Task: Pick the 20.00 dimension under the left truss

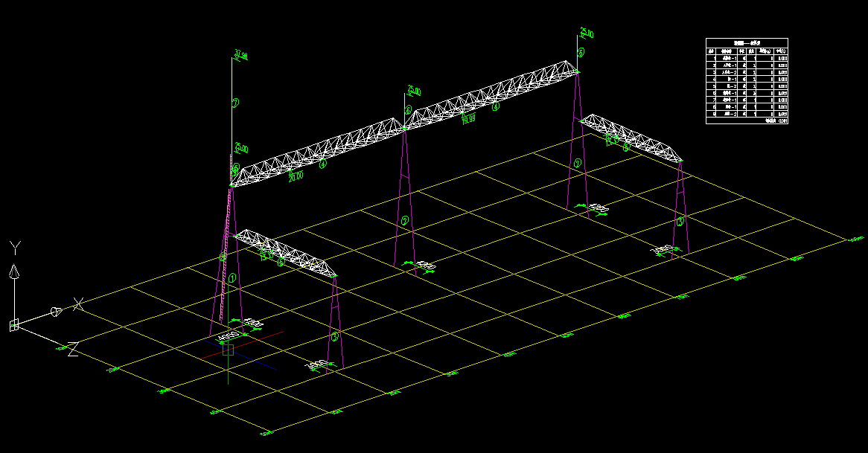Action: [296, 176]
